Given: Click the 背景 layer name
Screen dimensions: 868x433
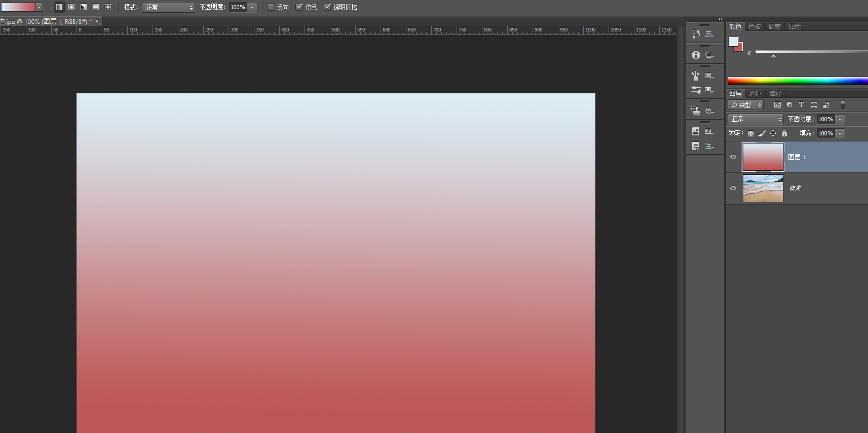Looking at the screenshot, I should tap(795, 188).
